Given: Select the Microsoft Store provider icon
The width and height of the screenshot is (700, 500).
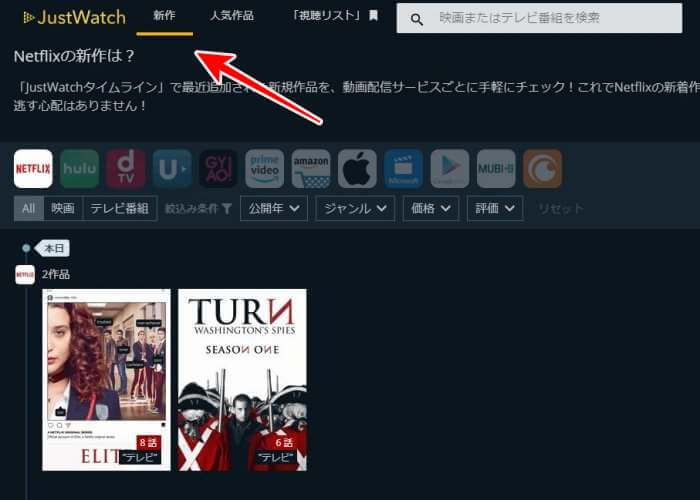Looking at the screenshot, I should pos(404,169).
